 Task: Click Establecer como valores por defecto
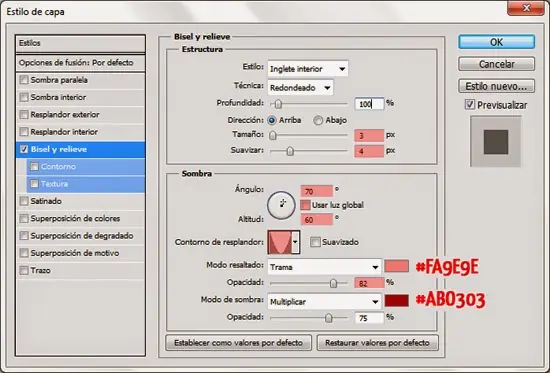[238, 342]
